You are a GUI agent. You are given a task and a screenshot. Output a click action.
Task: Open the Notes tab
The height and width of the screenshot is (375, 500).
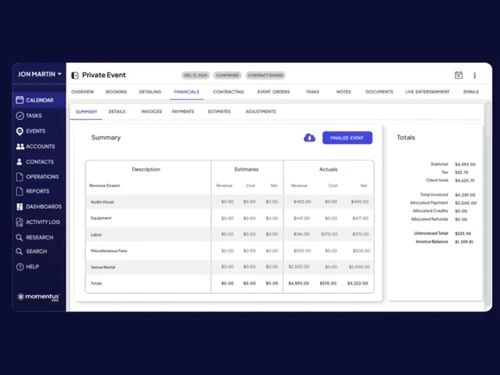coord(344,92)
